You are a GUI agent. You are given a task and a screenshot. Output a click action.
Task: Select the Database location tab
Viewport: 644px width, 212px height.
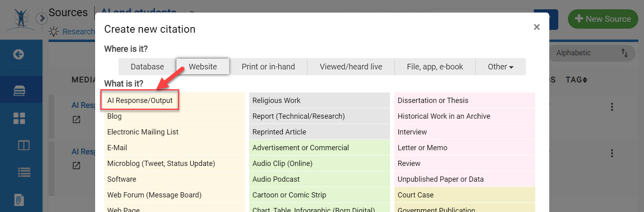pos(147,67)
